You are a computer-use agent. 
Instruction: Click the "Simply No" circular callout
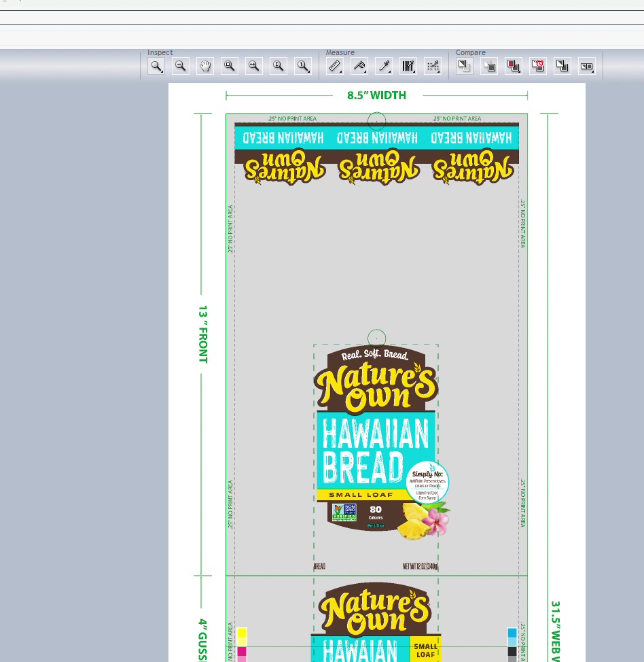point(427,481)
